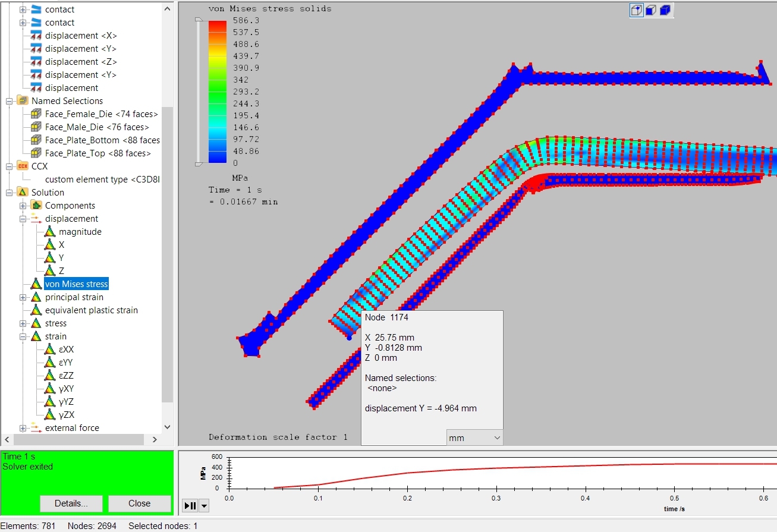This screenshot has width=777, height=532.
Task: Click the Solution folder icon
Action: tap(23, 193)
